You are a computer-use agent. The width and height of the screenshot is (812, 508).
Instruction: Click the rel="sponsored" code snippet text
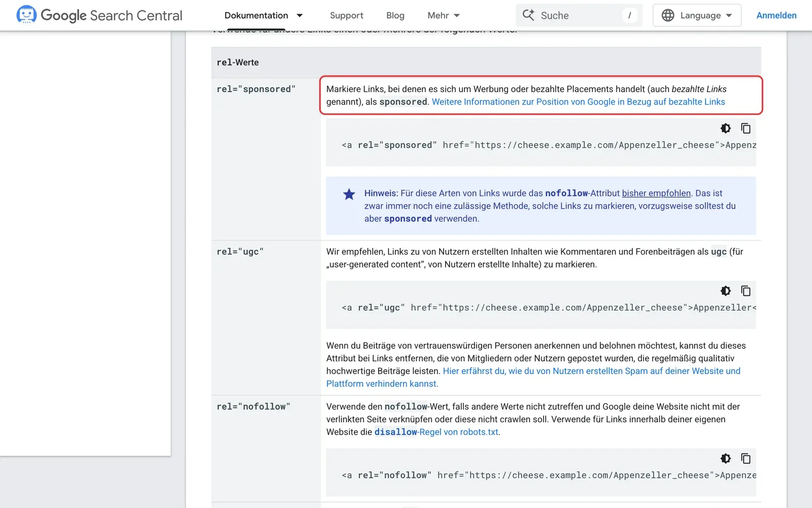pos(549,145)
